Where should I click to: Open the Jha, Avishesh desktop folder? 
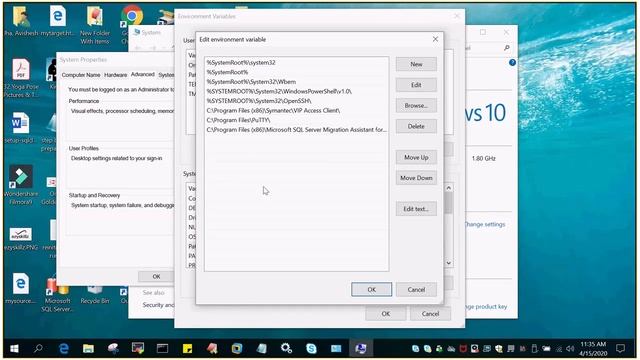21,22
